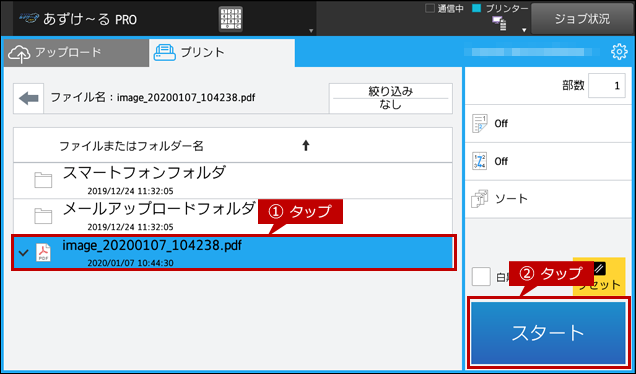Viewport: 636px width, 374px height.
Task: Expand the dropdown arrow under printer status
Action: point(524,30)
